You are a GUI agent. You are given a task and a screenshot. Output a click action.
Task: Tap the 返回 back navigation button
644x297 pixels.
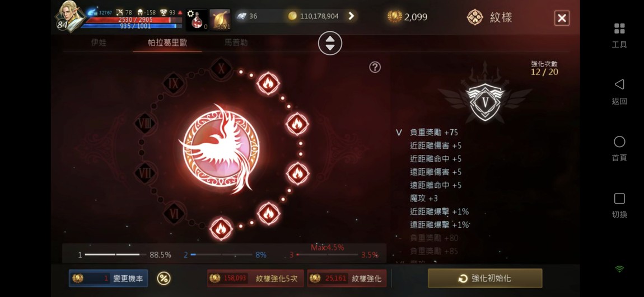pyautogui.click(x=619, y=92)
